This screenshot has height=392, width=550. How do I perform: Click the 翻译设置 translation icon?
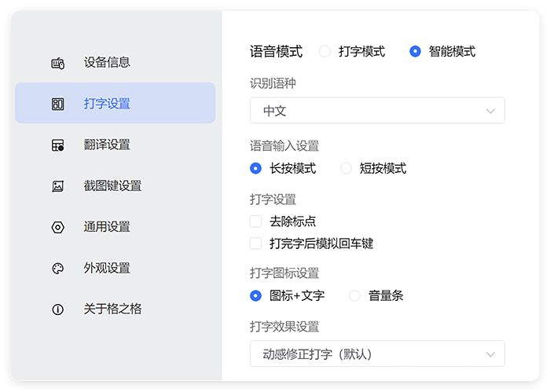point(57,145)
